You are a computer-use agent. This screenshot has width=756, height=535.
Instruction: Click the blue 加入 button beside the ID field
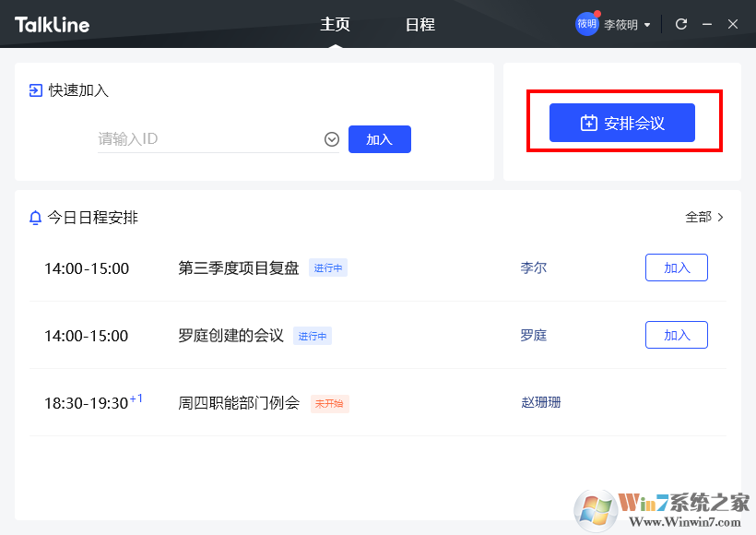tap(380, 139)
